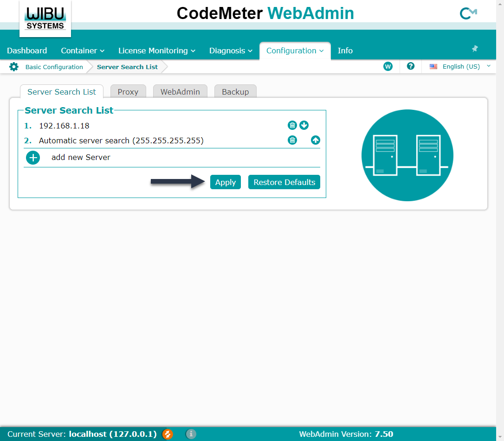The image size is (504, 441).
Task: Click the CodeMeter WebAdmin title
Action: click(265, 13)
